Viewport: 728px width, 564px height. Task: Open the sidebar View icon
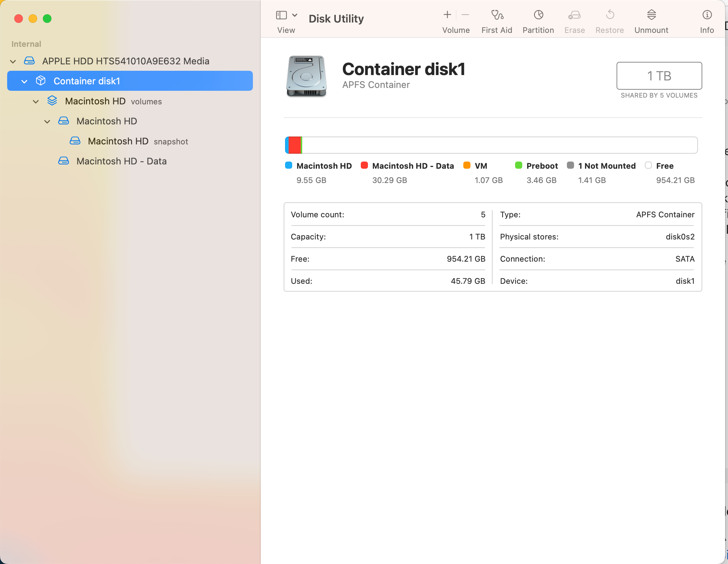pos(281,15)
